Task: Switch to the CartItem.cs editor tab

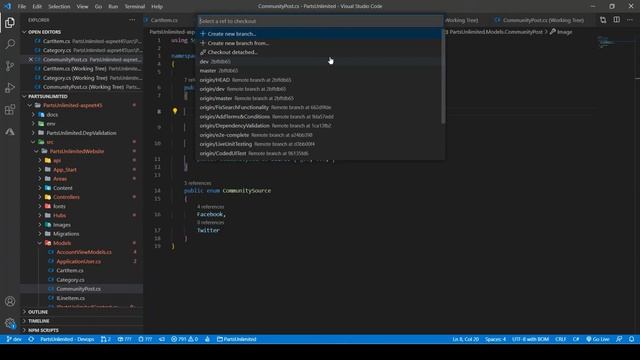Action: [x=164, y=20]
